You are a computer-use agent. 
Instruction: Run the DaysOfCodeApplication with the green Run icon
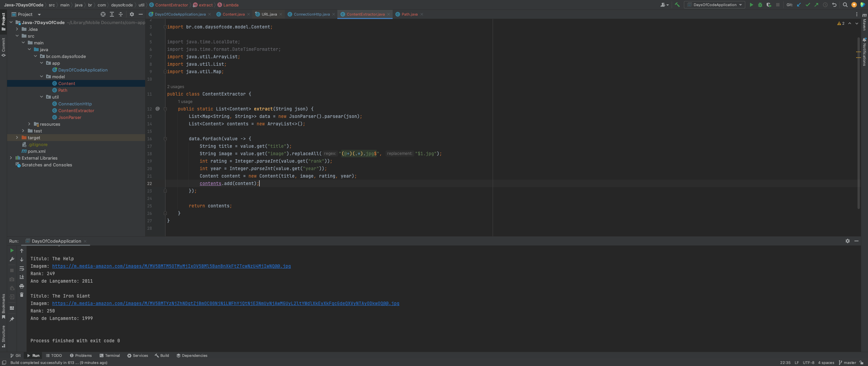click(751, 5)
